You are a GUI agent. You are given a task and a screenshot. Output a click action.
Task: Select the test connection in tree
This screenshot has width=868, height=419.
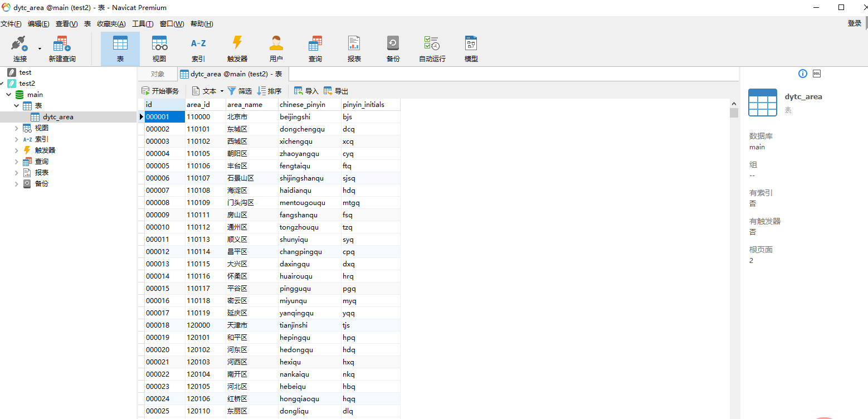[x=25, y=72]
